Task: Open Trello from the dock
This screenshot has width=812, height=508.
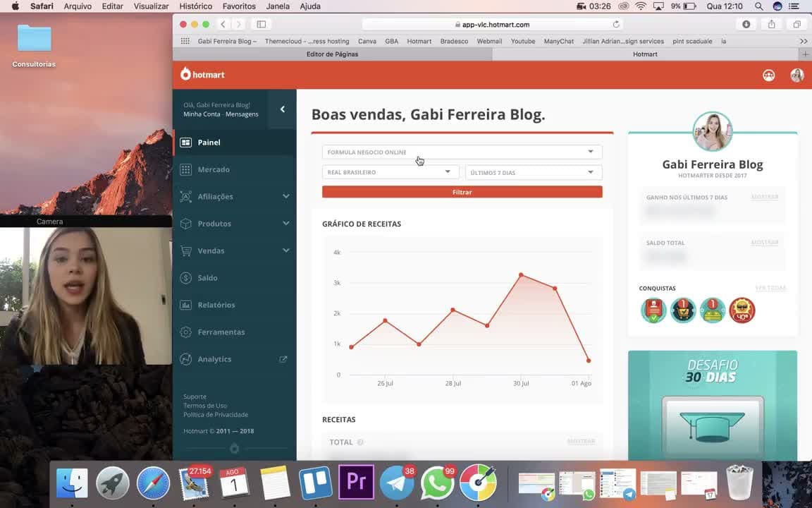Action: pyautogui.click(x=315, y=483)
